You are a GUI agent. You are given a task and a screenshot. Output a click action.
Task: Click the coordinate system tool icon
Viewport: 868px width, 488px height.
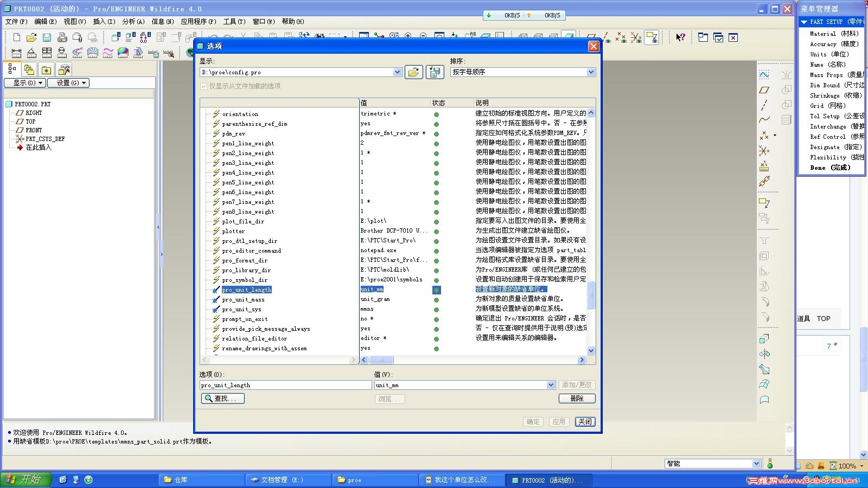coord(764,150)
